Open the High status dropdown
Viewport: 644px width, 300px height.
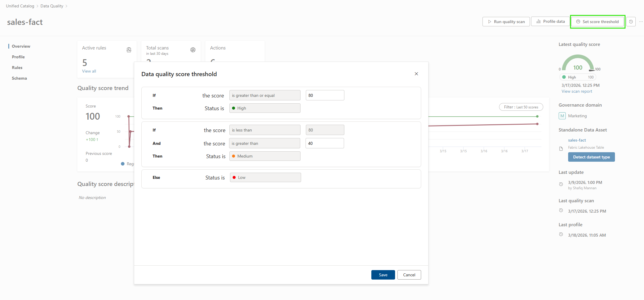click(265, 108)
